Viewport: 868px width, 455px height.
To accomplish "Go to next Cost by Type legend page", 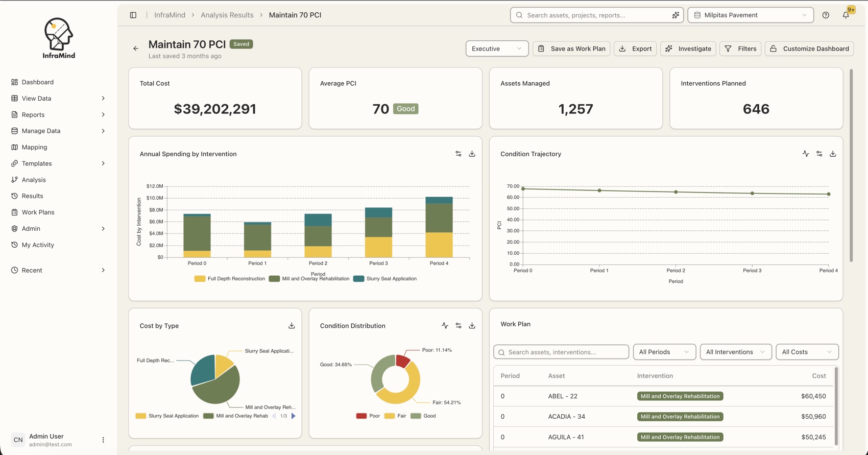I will coord(294,416).
